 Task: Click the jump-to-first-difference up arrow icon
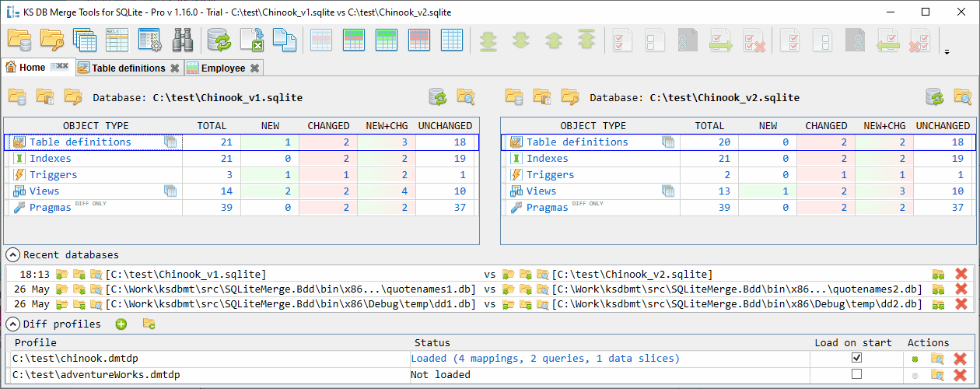click(586, 40)
